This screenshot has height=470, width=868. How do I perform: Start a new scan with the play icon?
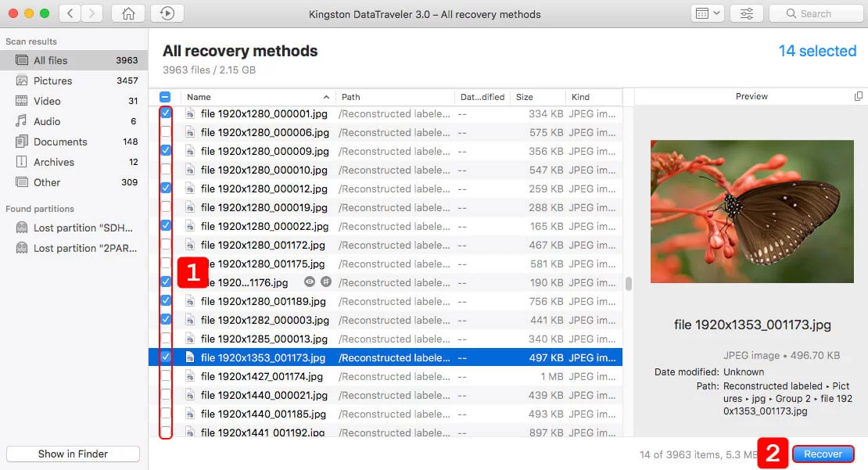tap(163, 13)
